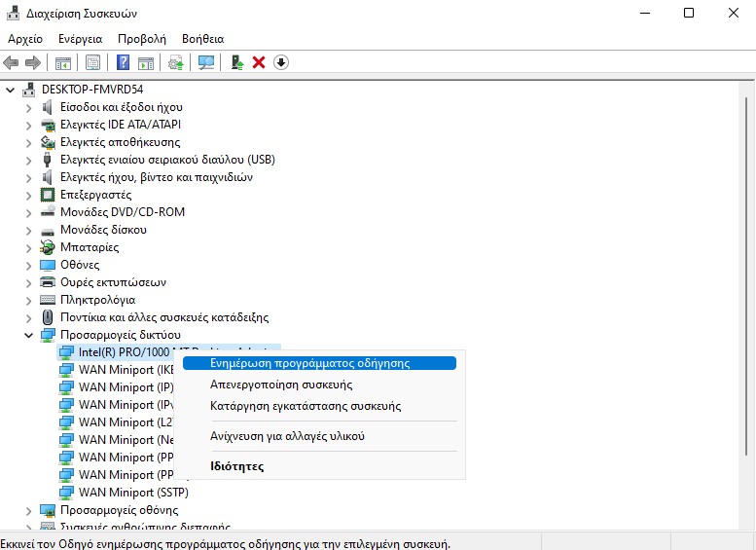This screenshot has height=550, width=756.
Task: Click the blue Help question mark icon
Action: coord(123,62)
